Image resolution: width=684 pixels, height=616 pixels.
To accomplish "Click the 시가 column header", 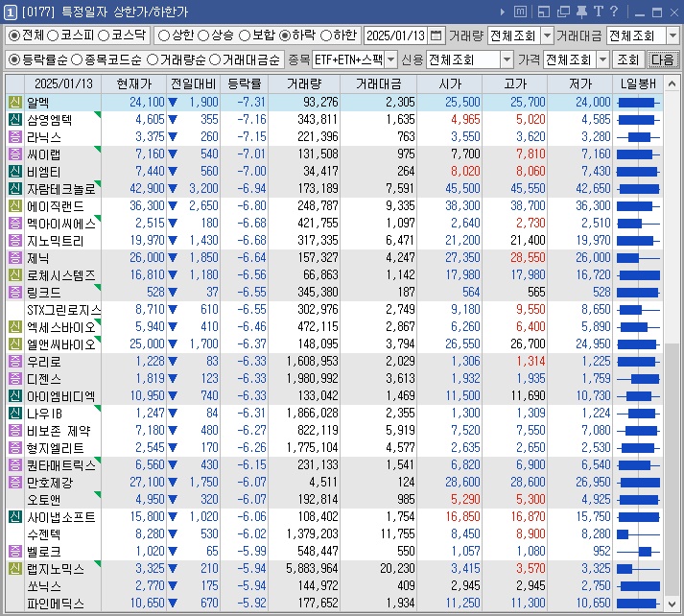I will pyautogui.click(x=450, y=83).
